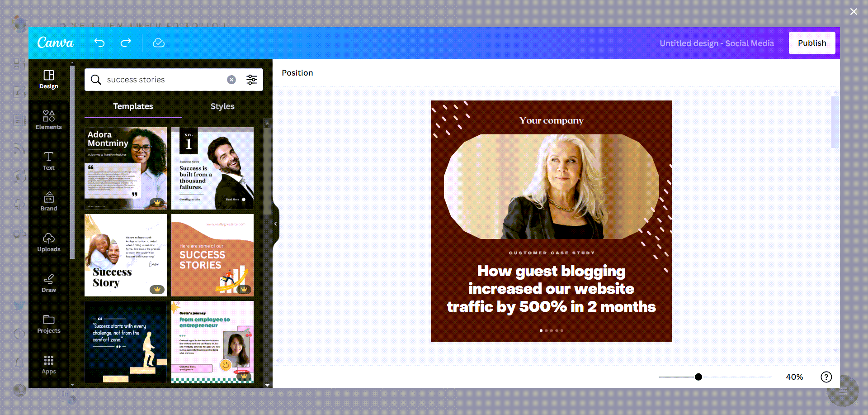Viewport: 868px width, 415px height.
Task: Open the Elements panel
Action: coord(48,120)
